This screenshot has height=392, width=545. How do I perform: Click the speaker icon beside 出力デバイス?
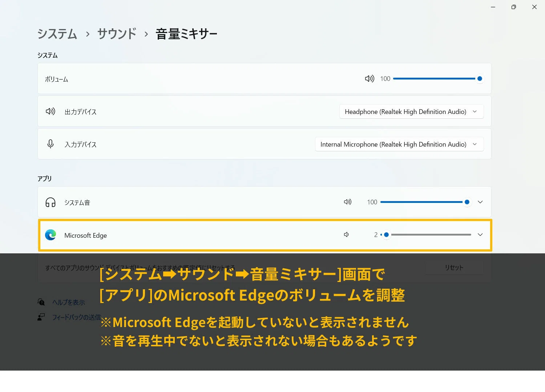coord(51,111)
